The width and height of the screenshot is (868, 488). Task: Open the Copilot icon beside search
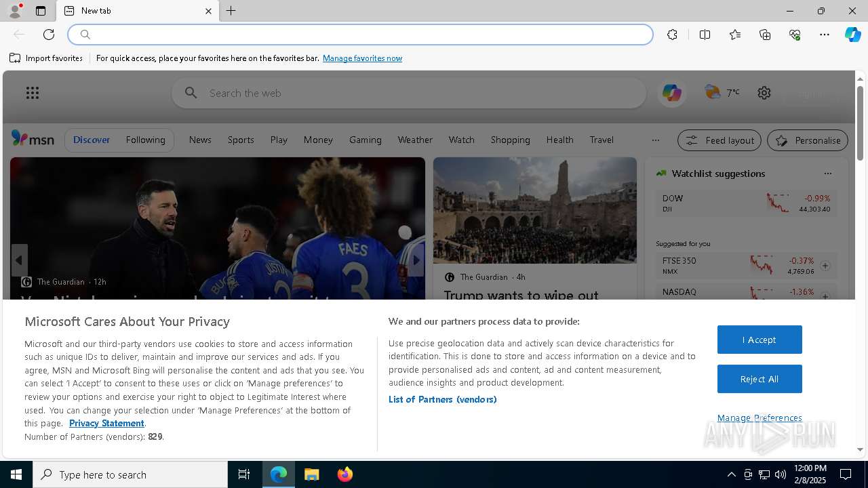pos(672,93)
